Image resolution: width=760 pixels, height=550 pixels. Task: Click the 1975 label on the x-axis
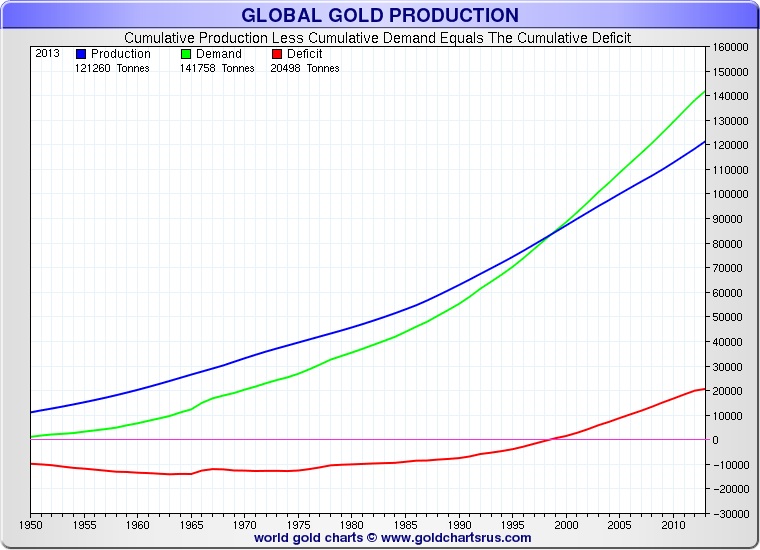(x=298, y=524)
